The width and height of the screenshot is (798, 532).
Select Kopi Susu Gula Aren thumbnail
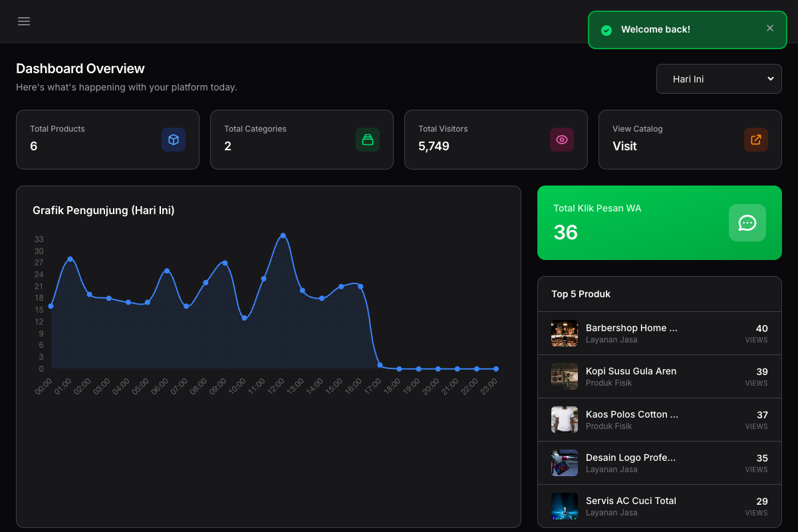point(565,376)
